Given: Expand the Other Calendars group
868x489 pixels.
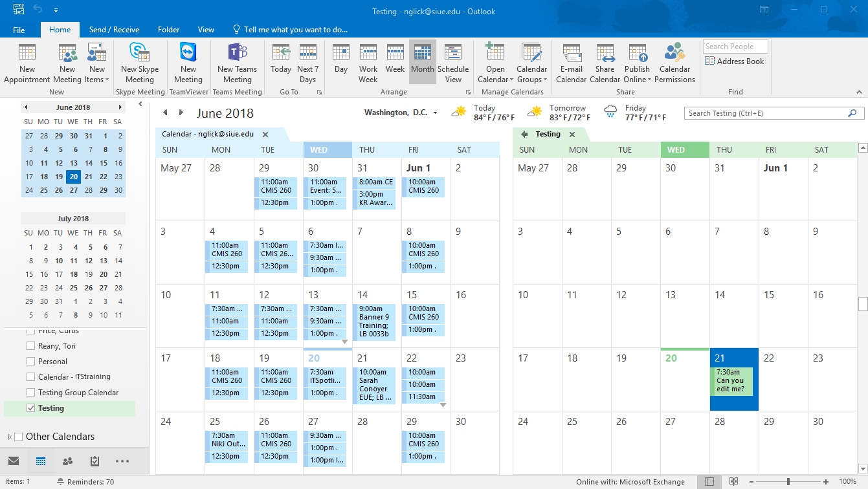Looking at the screenshot, I should coord(9,437).
